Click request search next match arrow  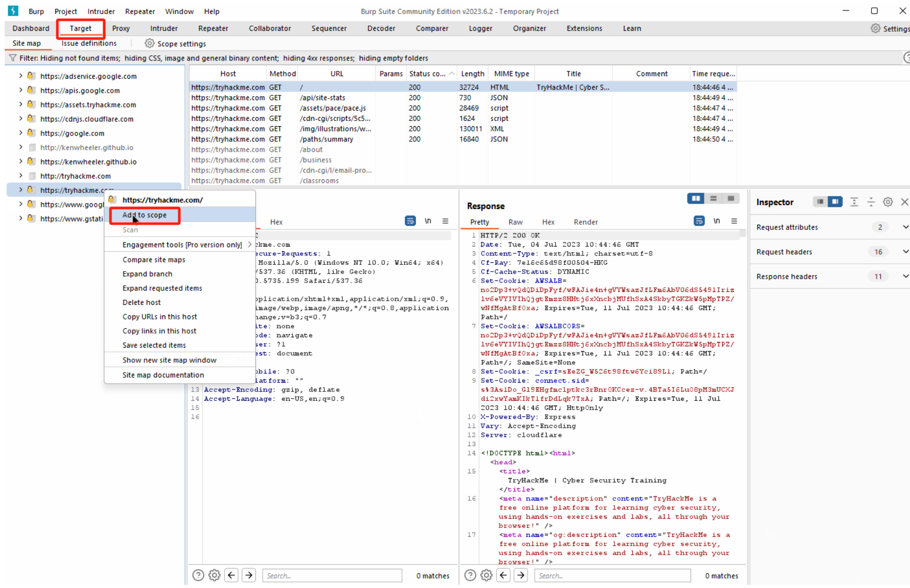(249, 575)
